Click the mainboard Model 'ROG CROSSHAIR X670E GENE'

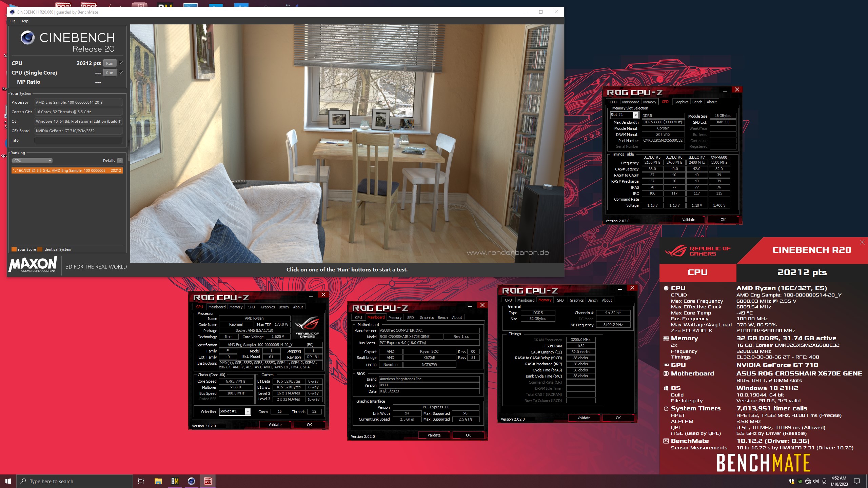[x=411, y=337]
